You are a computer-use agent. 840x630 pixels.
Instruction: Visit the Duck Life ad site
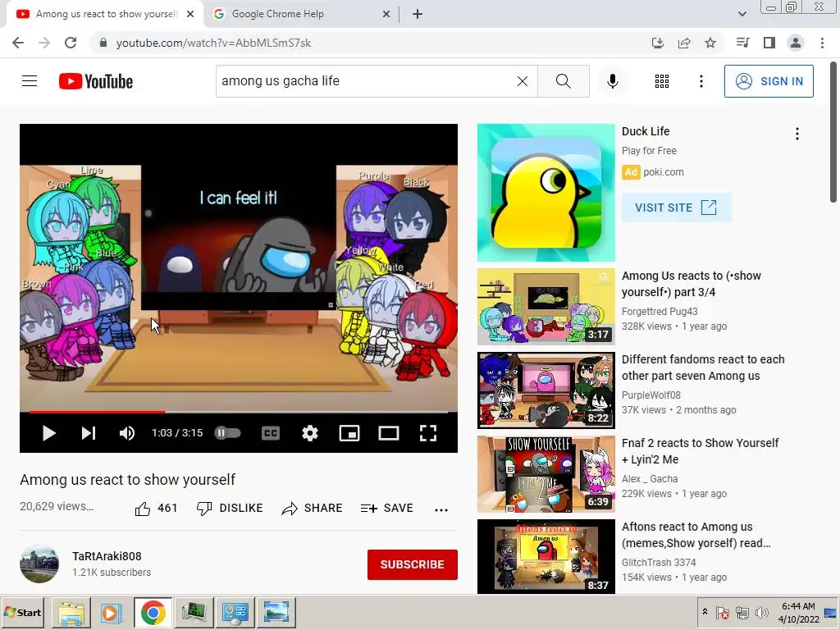pyautogui.click(x=676, y=208)
